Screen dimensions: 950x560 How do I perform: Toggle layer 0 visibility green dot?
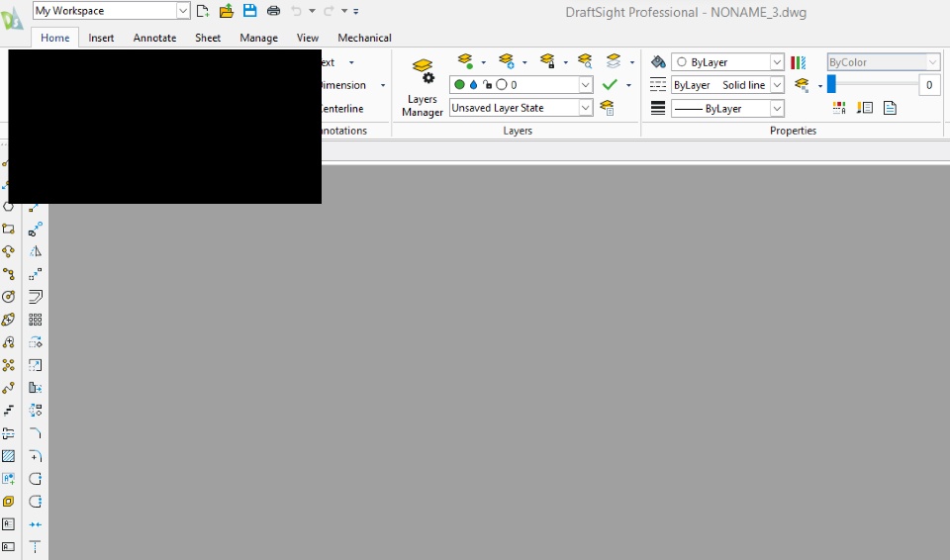coord(459,85)
